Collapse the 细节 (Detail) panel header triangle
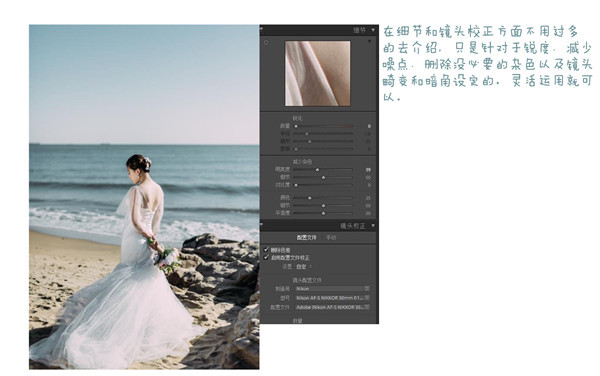Viewport: 600px width, 376px height. point(373,30)
